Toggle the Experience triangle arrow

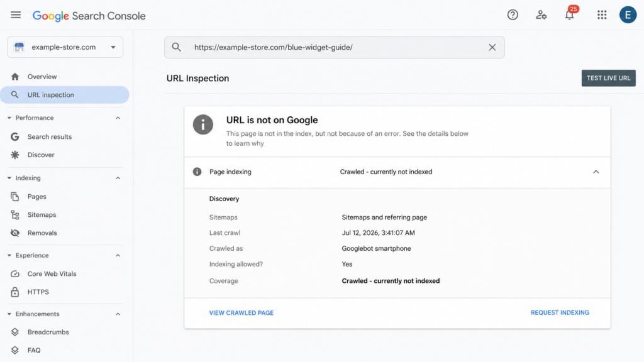tap(9, 255)
